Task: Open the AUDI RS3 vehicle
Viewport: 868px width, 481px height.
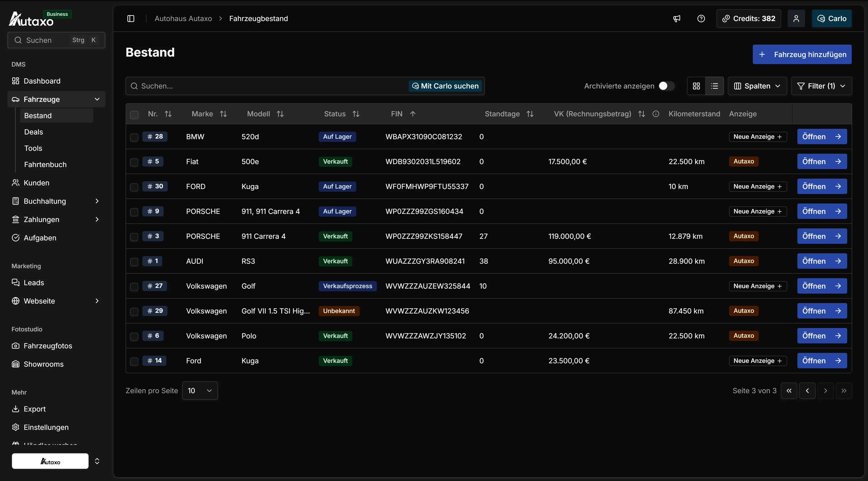Action: [822, 261]
